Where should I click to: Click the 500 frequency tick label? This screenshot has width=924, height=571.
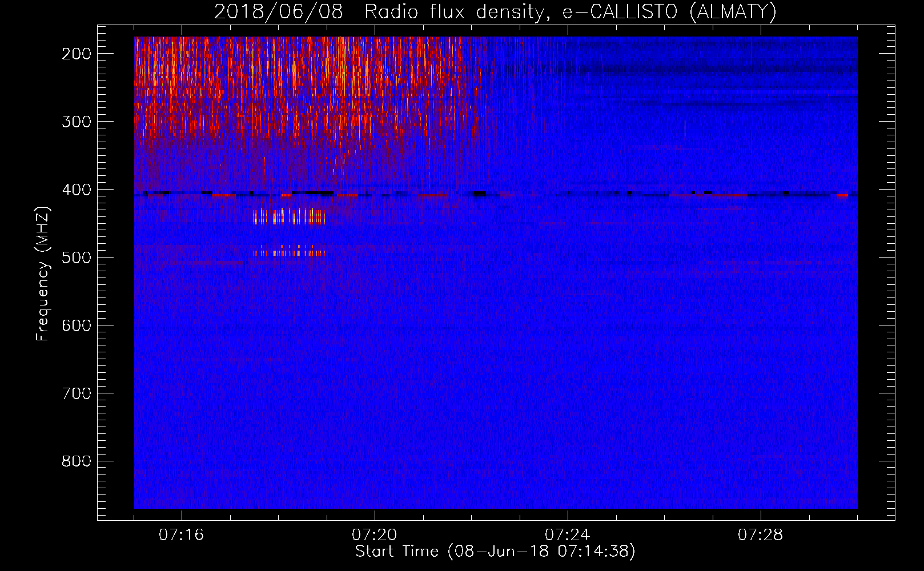pos(77,258)
